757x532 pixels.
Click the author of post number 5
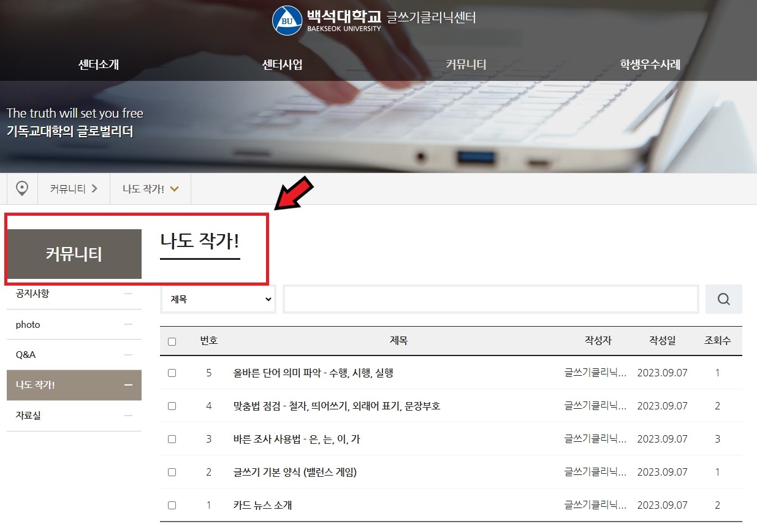tap(596, 373)
